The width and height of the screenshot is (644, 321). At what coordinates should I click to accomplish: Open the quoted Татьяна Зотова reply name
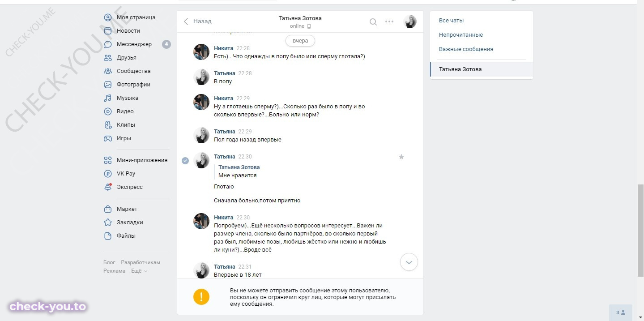pyautogui.click(x=239, y=167)
